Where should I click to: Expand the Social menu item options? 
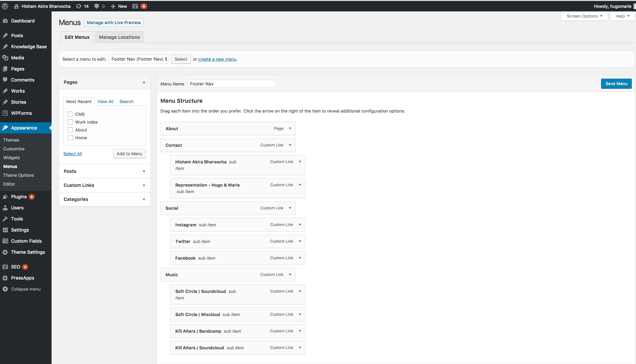coord(290,208)
